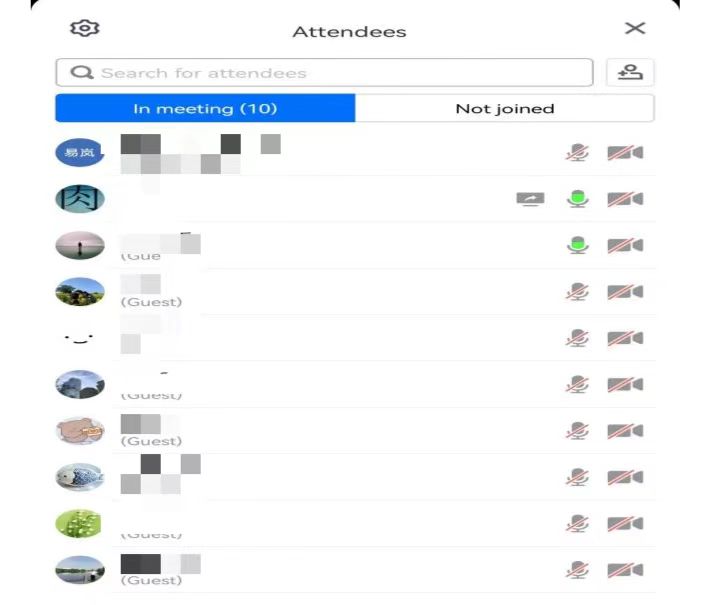Mute the third attendee's active microphone

578,245
